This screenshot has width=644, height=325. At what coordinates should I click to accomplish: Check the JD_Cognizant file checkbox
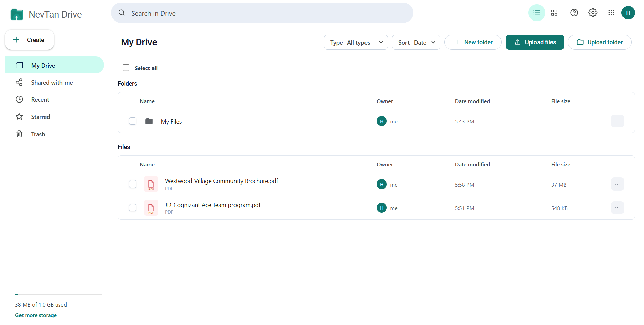click(133, 208)
